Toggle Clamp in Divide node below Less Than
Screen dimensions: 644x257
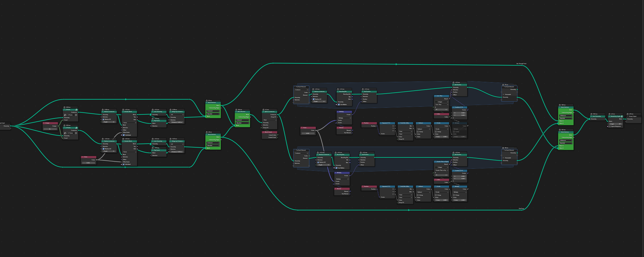click(x=436, y=132)
